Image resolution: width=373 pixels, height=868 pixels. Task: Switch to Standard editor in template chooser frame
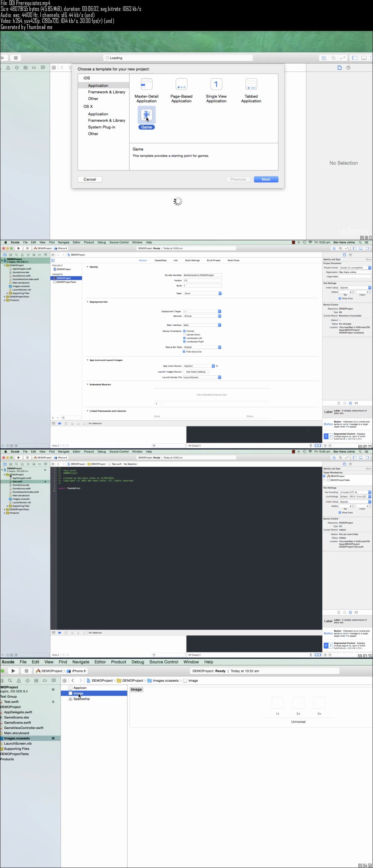(324, 58)
